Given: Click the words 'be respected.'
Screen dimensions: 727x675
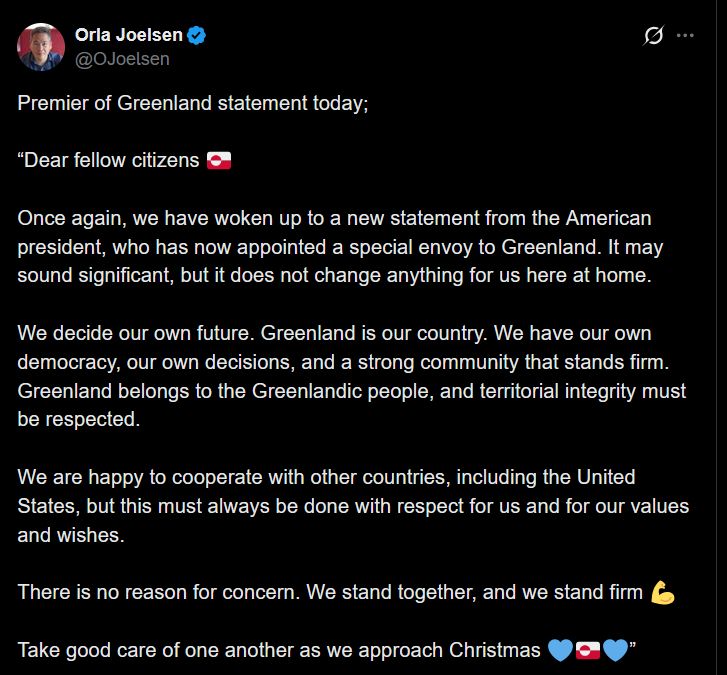Looking at the screenshot, I should click(x=78, y=420).
